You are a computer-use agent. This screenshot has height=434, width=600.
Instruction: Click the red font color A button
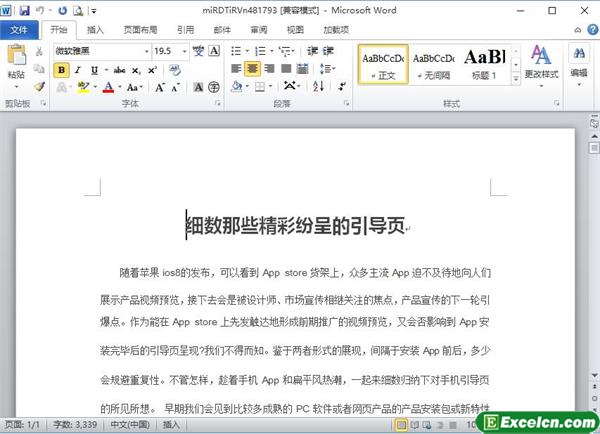click(x=107, y=88)
